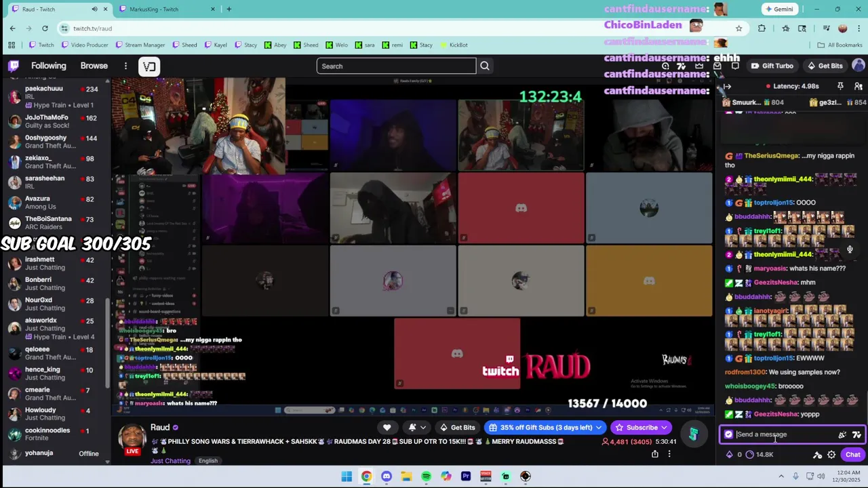
Task: Open the moderator tools sword icon
Action: [x=817, y=455]
